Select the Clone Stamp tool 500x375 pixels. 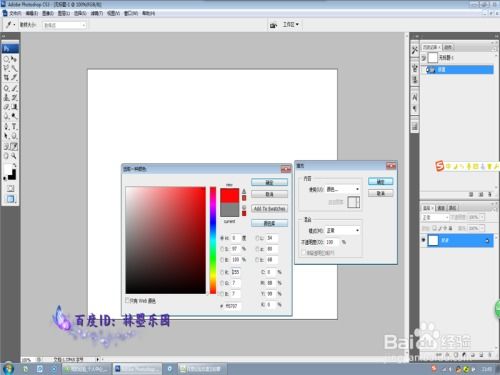pos(6,98)
